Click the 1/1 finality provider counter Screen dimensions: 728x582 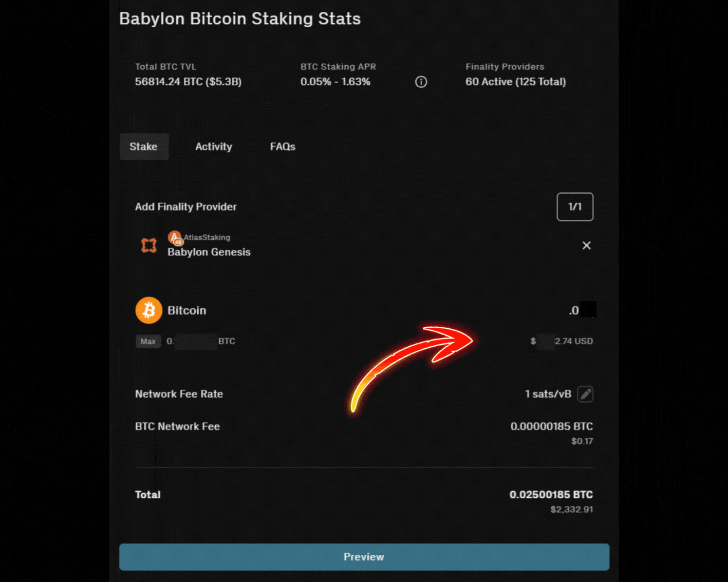click(574, 206)
